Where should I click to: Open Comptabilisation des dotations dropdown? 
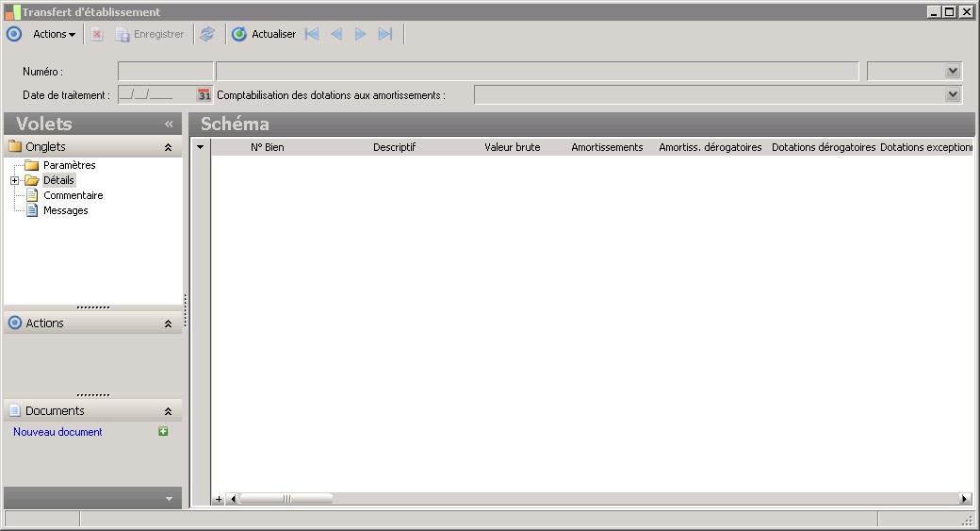click(953, 95)
